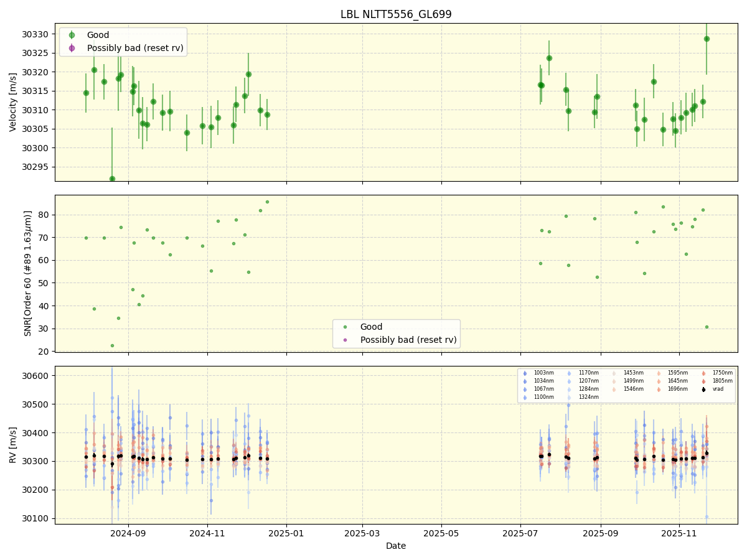Click the '1805nm' legend entry
Image resolution: width=747 pixels, height=560 pixels.
(x=717, y=381)
